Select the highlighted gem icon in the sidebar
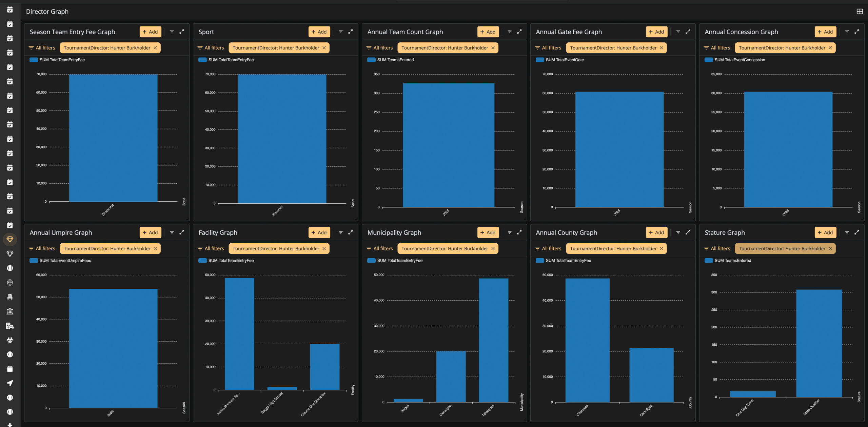The height and width of the screenshot is (427, 868). 10,240
